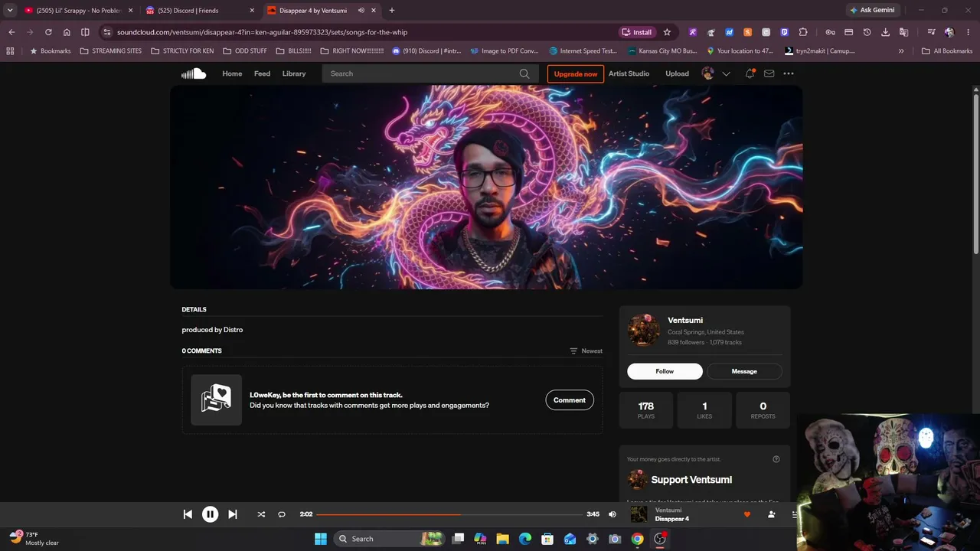The height and width of the screenshot is (551, 980).
Task: Open the media controls icon in toolbar
Action: (x=931, y=32)
